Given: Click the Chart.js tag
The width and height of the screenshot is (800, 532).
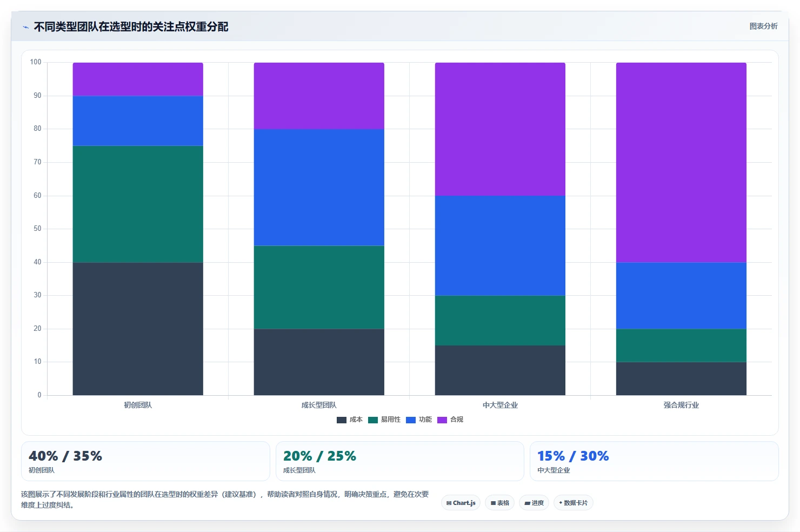Looking at the screenshot, I should [461, 503].
